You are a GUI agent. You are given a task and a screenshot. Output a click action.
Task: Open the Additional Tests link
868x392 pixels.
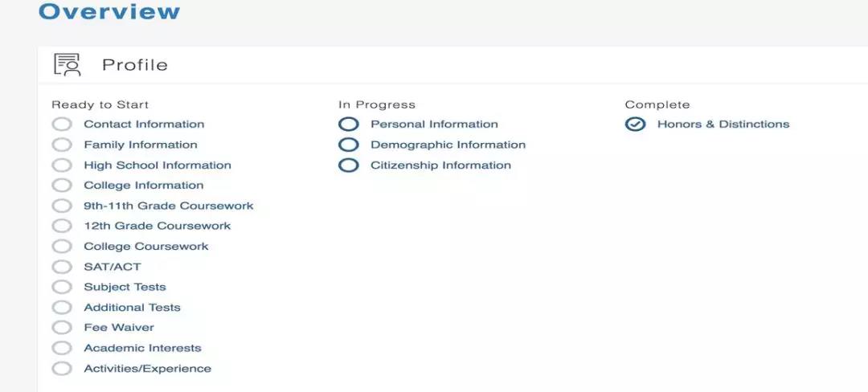pos(132,308)
